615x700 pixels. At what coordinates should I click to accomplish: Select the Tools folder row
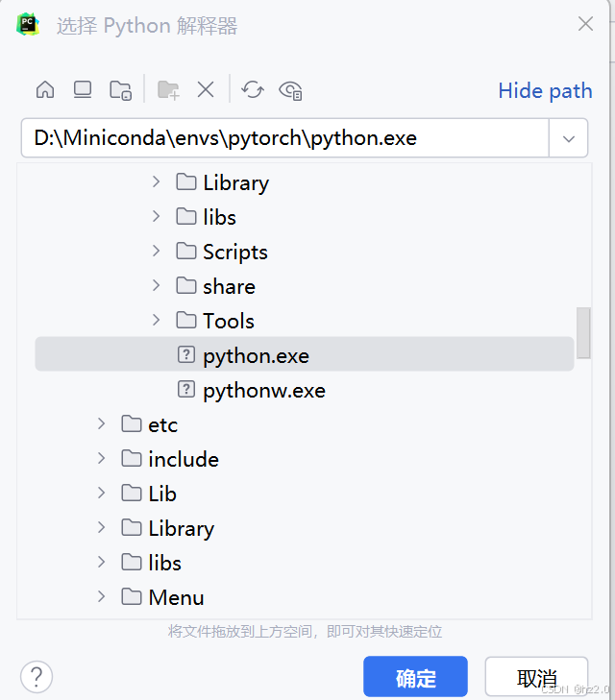[305, 320]
